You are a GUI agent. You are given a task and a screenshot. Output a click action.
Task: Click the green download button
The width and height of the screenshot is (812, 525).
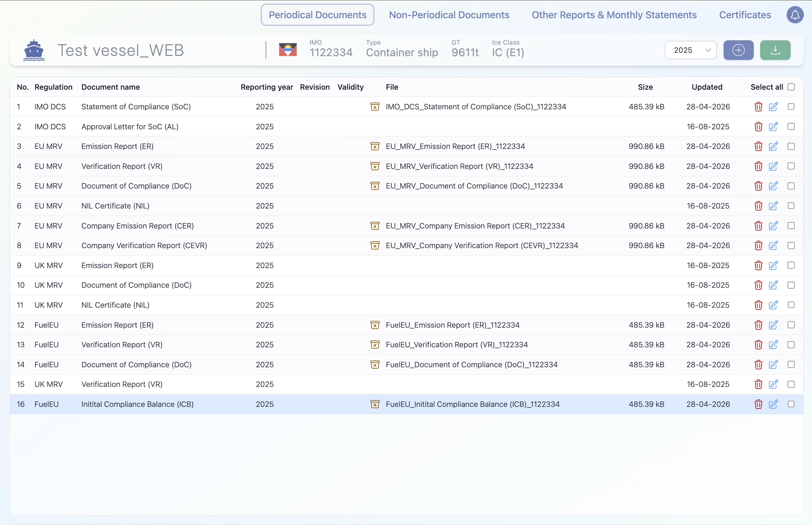click(775, 50)
